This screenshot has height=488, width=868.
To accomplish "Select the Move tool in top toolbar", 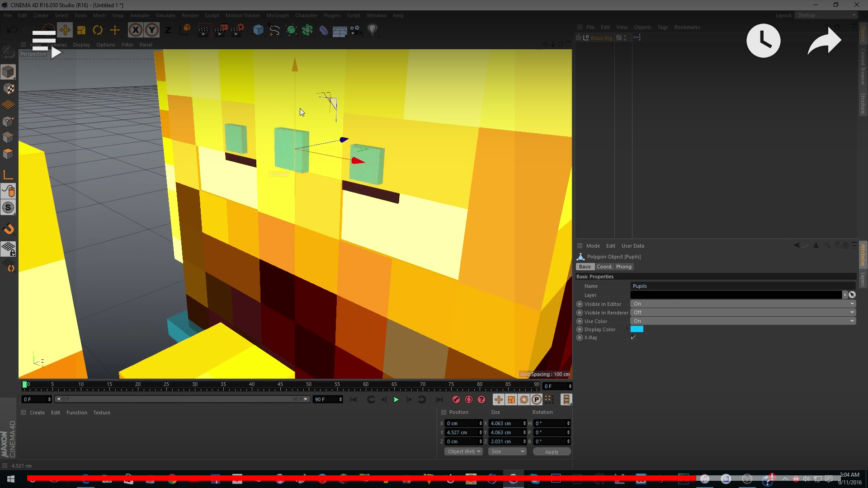I will click(65, 30).
